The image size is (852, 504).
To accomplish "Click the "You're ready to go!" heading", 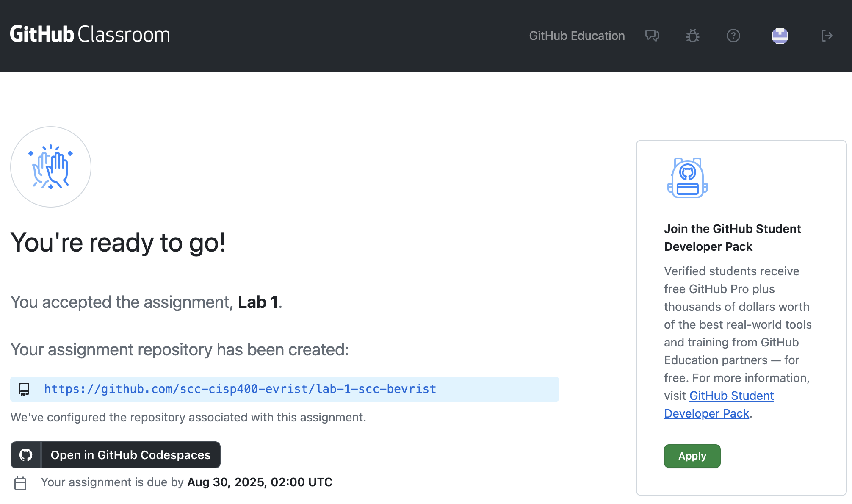I will coord(118,243).
